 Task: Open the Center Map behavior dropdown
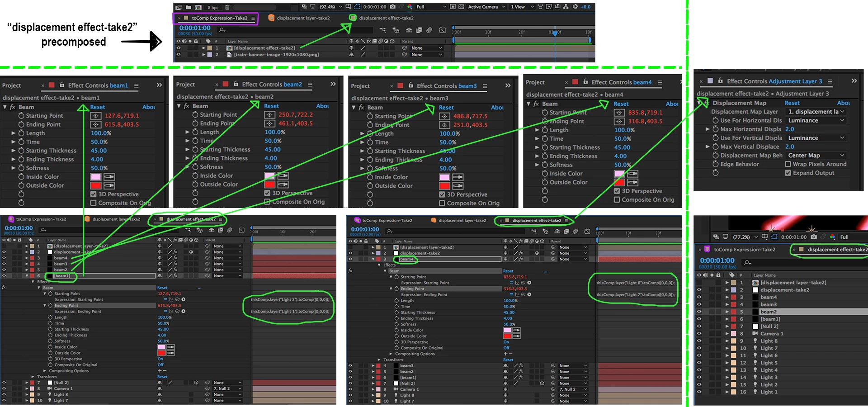click(x=816, y=156)
